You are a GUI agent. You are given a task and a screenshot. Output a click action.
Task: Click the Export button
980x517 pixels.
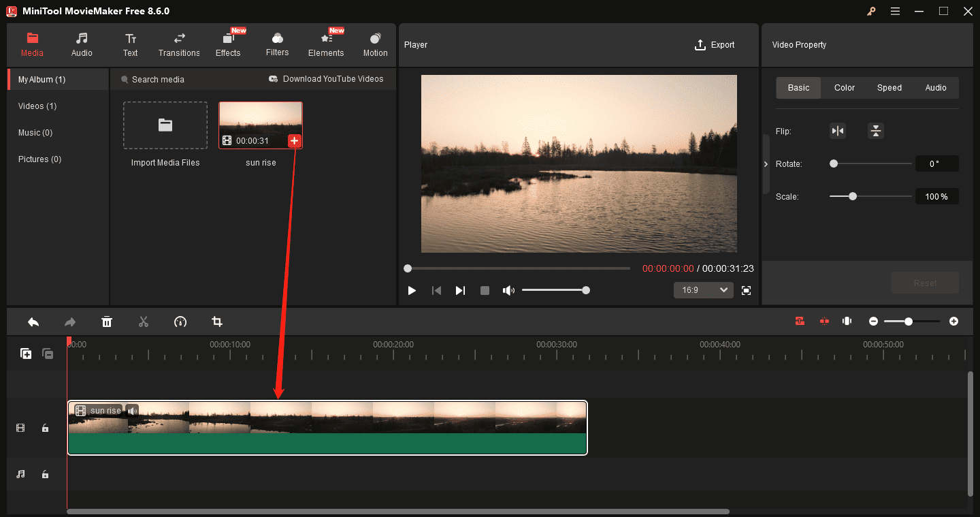tap(715, 45)
